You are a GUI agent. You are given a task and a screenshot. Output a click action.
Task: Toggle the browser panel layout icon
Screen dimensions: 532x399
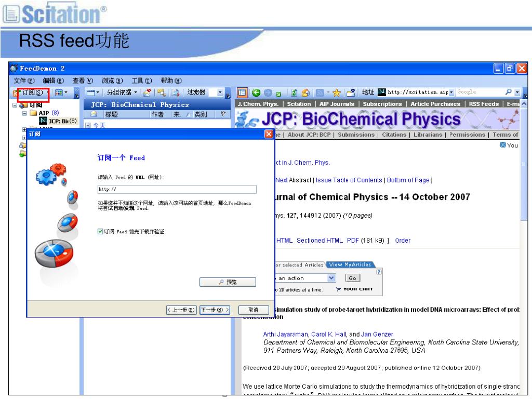click(242, 92)
